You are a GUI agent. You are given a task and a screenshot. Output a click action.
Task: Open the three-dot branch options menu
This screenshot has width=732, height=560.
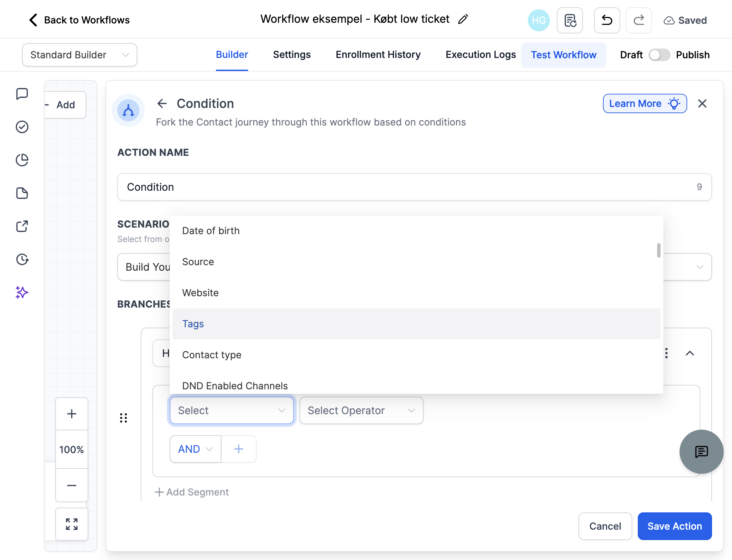[666, 353]
